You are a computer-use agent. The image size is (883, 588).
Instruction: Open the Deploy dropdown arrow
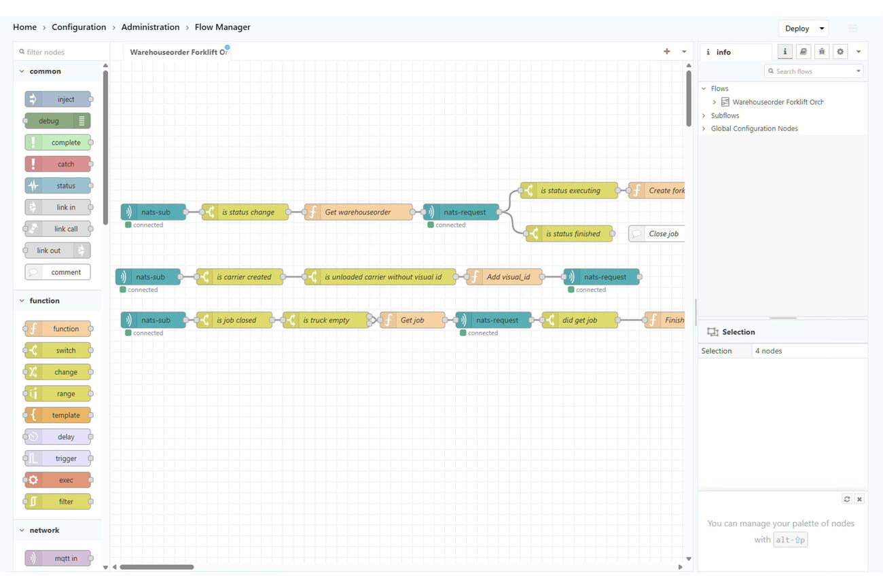[x=822, y=29]
